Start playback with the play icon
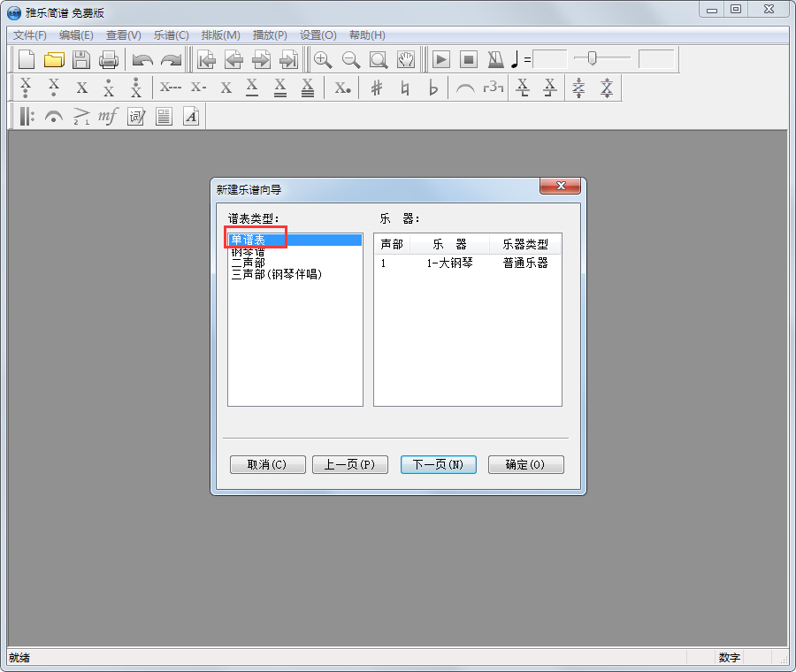The width and height of the screenshot is (796, 672). coord(440,59)
